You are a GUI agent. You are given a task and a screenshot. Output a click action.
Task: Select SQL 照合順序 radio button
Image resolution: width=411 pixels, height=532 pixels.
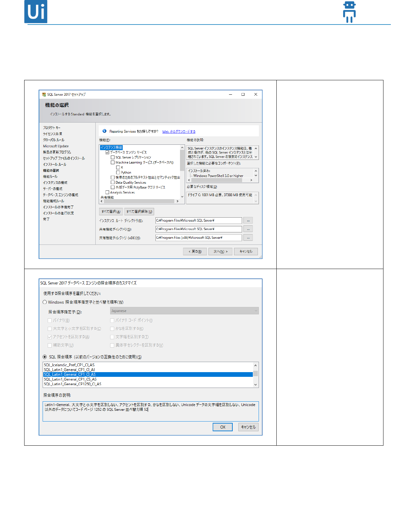[45, 357]
